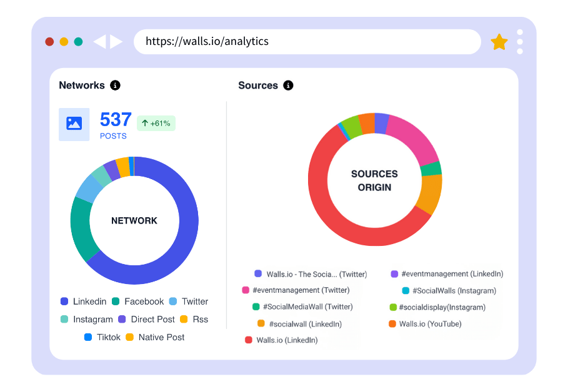
Task: Click the Networks info icon
Action: click(115, 86)
